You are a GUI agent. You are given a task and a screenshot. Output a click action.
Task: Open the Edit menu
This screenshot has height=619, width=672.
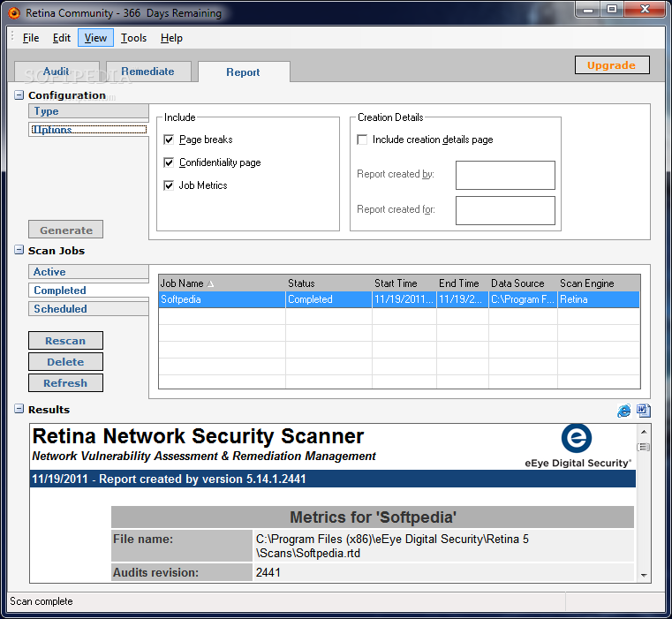[62, 38]
